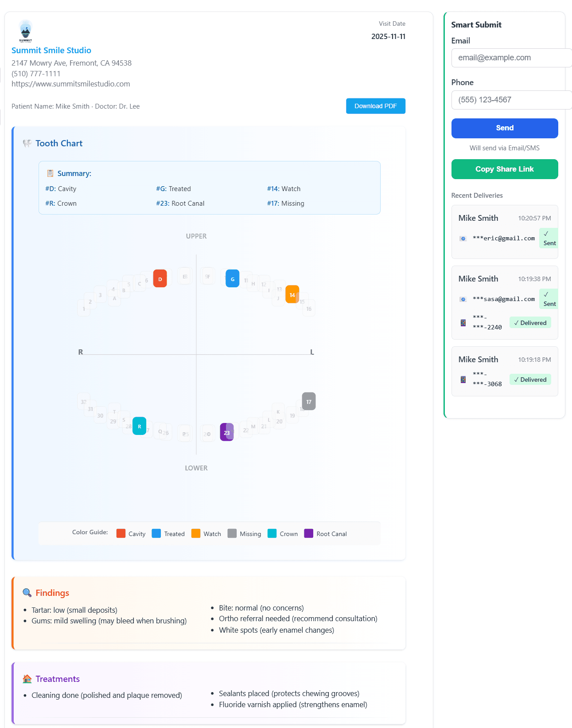
Task: Click the Gums: mild swelling finding
Action: (x=109, y=621)
